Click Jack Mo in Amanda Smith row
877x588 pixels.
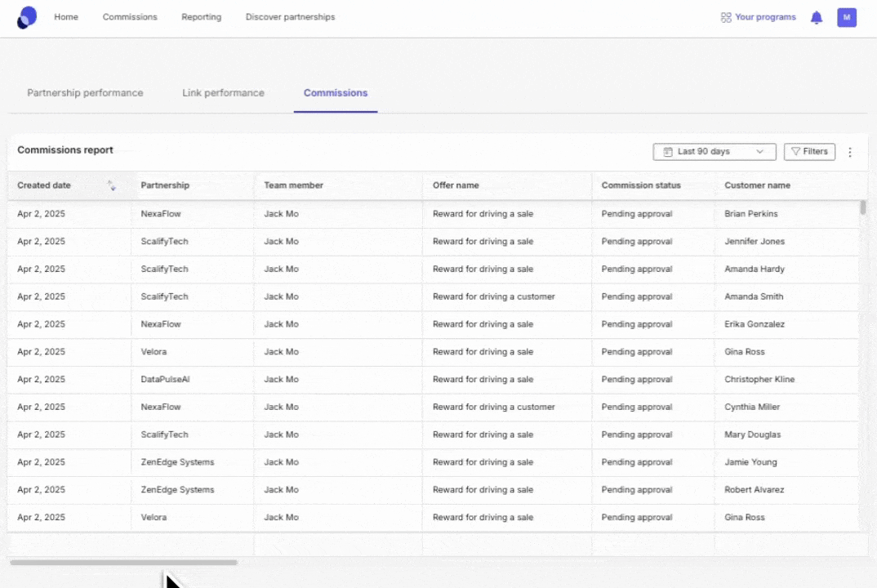pos(282,296)
